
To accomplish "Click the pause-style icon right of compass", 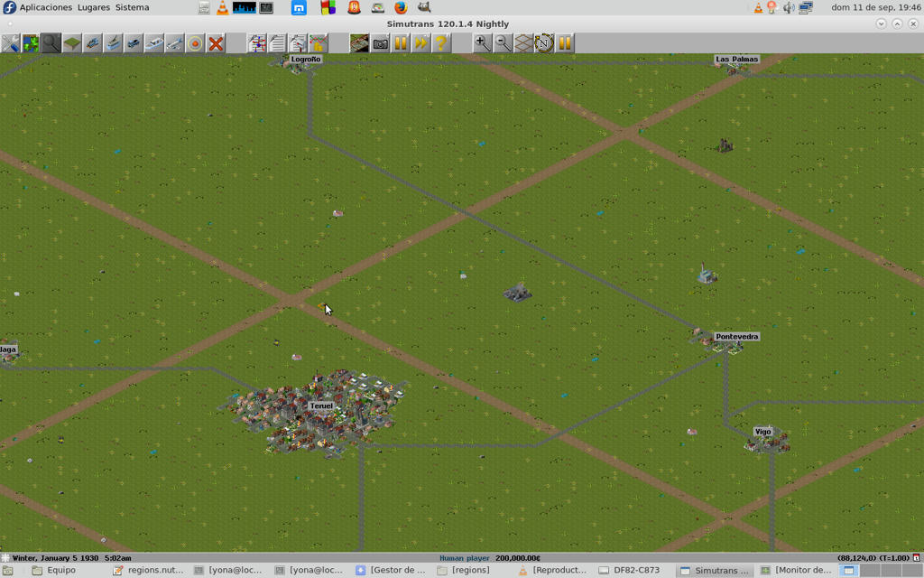I will click(x=565, y=43).
